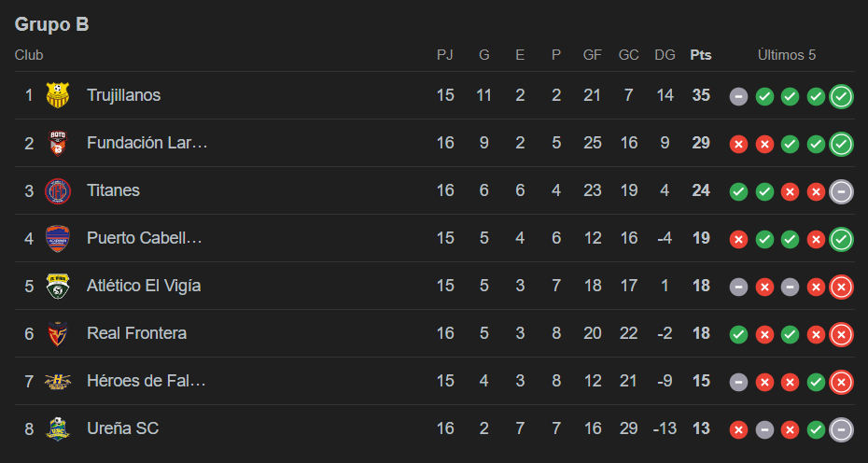Click Trujillanos' most recent win indicator
Screen dimensions: 868x463
pyautogui.click(x=841, y=95)
